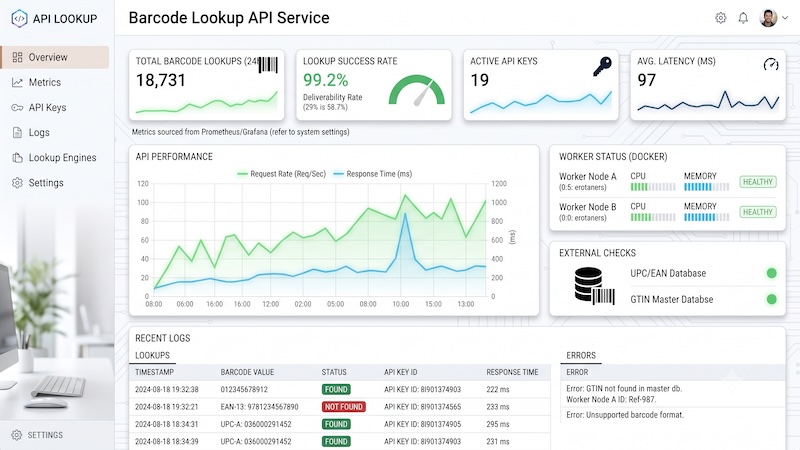Image resolution: width=800 pixels, height=450 pixels.
Task: Expand the user profile dropdown chevron
Action: [x=785, y=18]
